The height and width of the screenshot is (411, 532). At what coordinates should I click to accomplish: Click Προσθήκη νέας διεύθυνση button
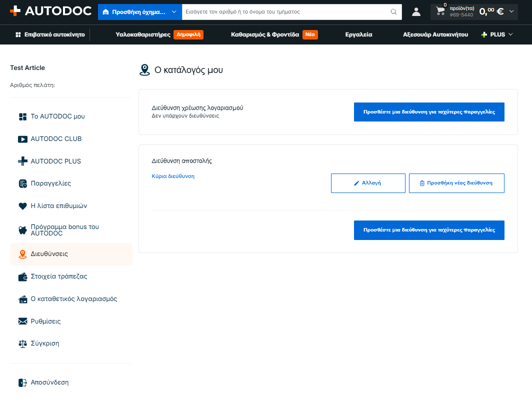coord(456,183)
